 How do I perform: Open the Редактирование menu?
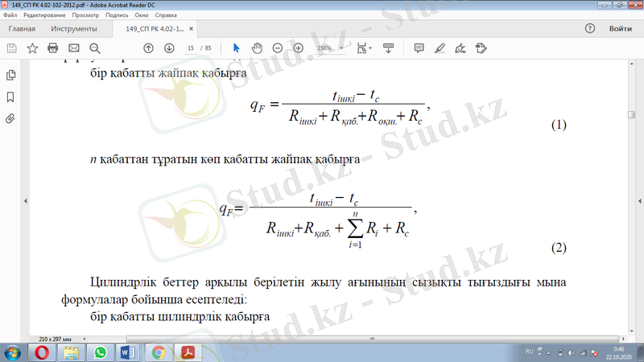pyautogui.click(x=44, y=15)
